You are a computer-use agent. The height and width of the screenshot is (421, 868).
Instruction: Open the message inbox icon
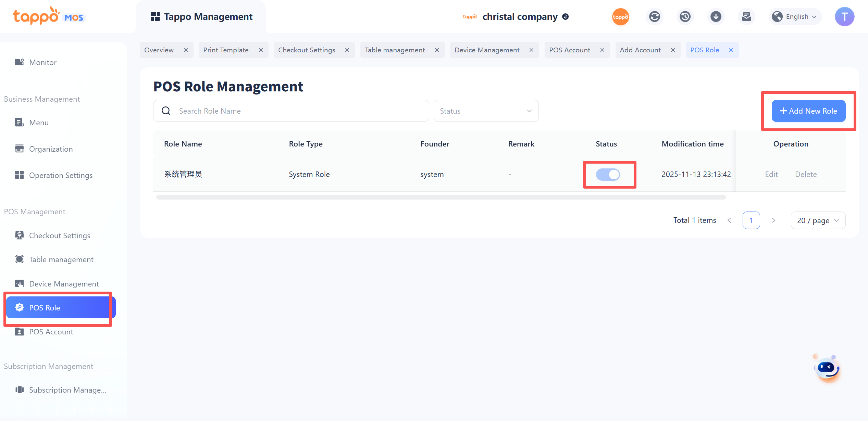(x=746, y=16)
